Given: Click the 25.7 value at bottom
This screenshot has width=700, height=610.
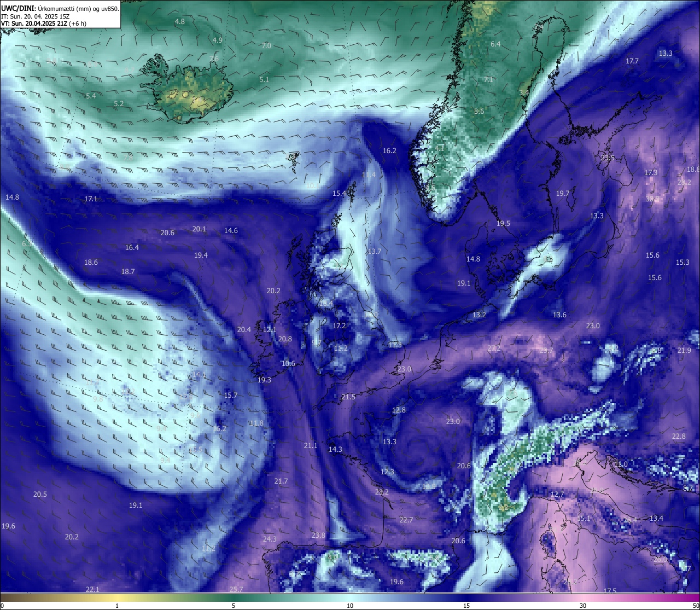Looking at the screenshot, I should click(x=236, y=589).
